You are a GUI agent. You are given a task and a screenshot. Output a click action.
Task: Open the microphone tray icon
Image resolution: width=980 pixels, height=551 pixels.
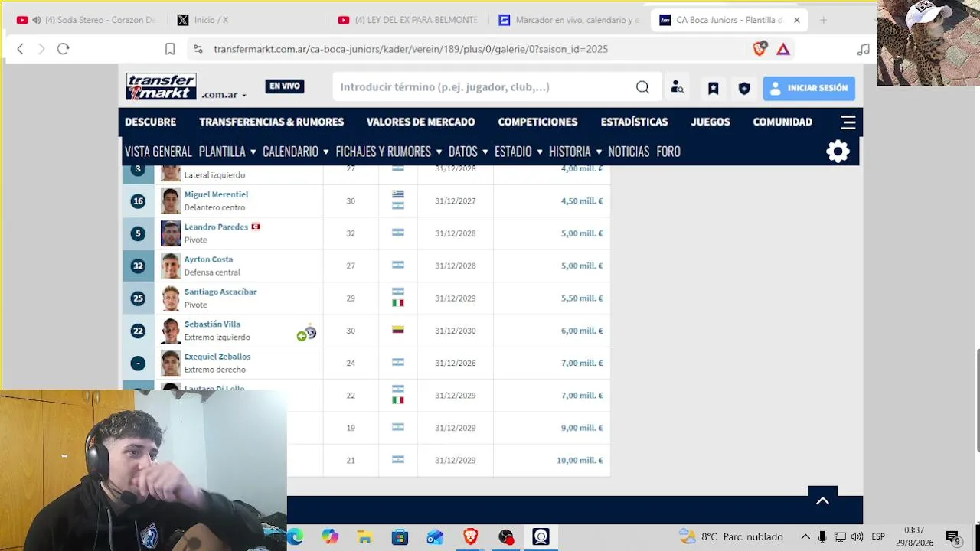click(822, 536)
